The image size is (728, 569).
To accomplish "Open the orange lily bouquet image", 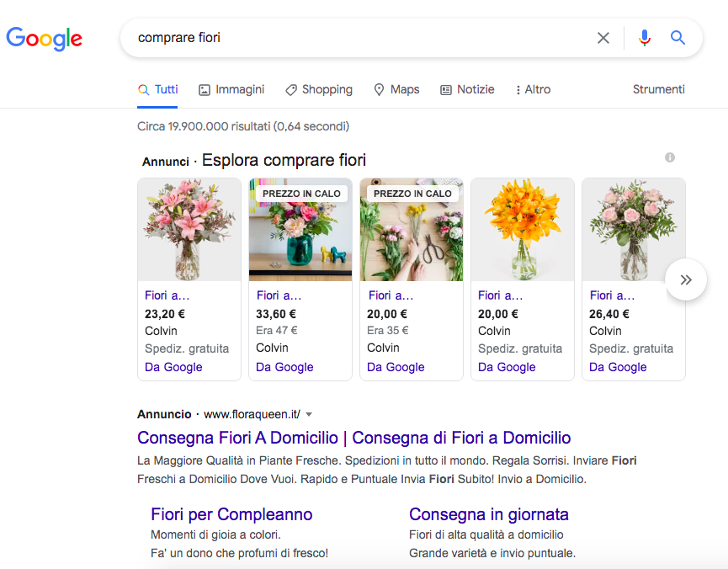I will point(523,230).
